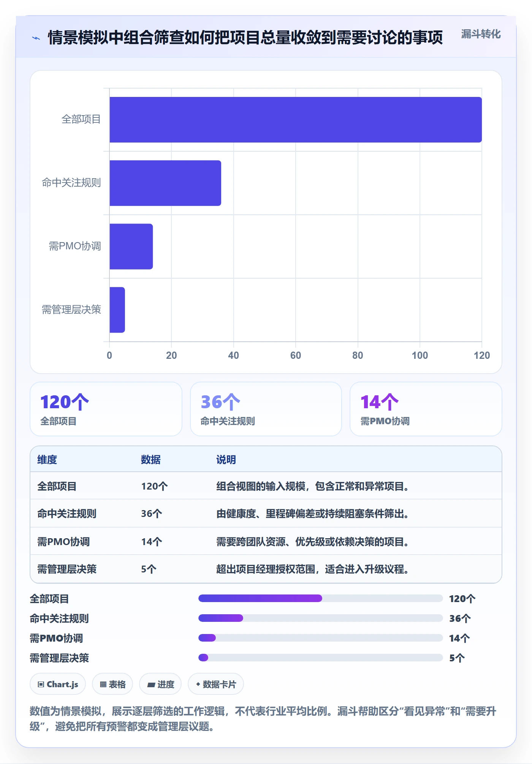Screen dimensions: 532x764
Task: Click the 进度 tag chip
Action: pyautogui.click(x=160, y=684)
